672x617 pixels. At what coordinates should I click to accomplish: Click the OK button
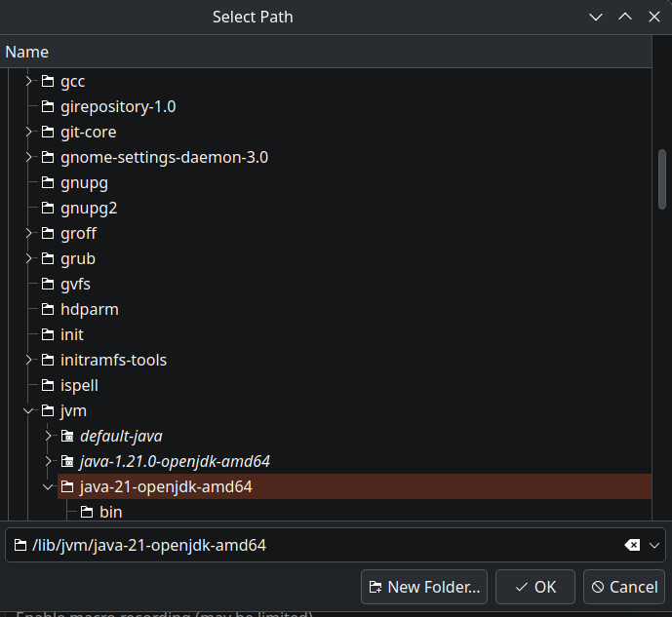pos(534,587)
